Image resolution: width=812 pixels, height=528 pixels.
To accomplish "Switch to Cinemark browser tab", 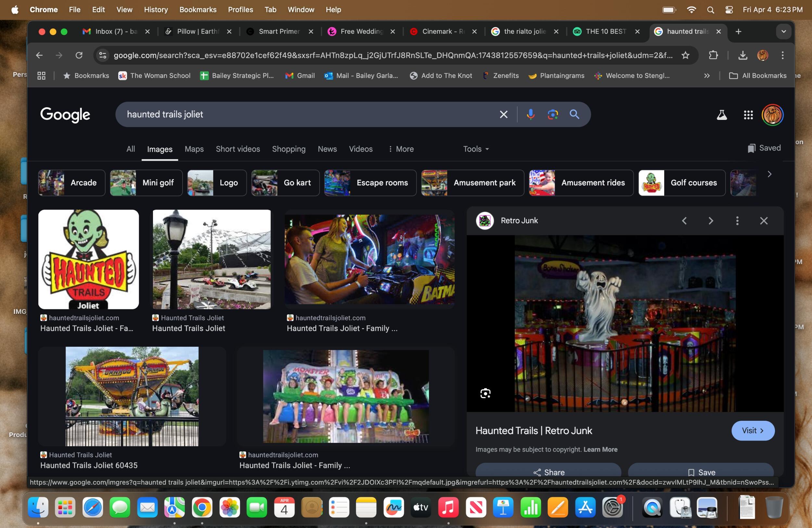I will (443, 32).
